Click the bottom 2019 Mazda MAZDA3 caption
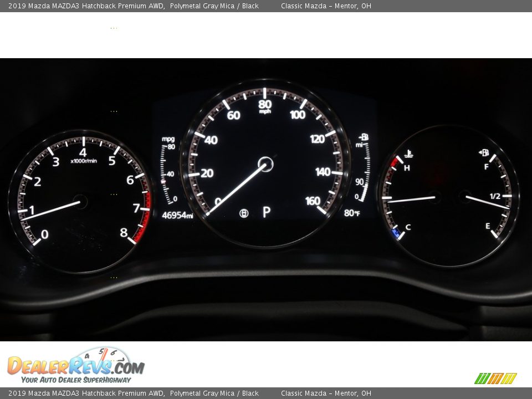This screenshot has height=399, width=532. tap(86, 393)
